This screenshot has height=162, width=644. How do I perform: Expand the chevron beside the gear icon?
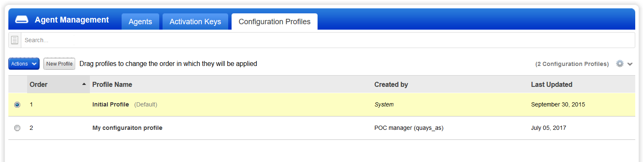tap(630, 64)
